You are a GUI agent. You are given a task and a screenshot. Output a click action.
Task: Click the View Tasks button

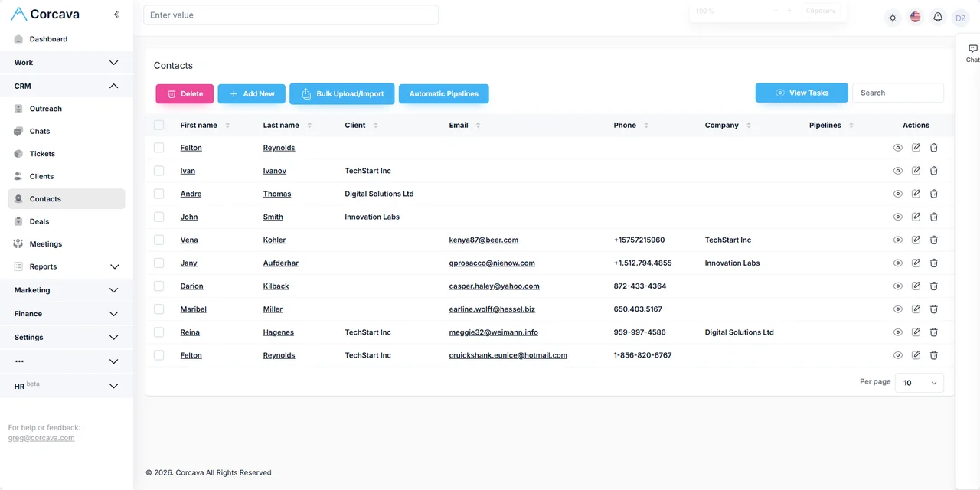click(x=802, y=93)
